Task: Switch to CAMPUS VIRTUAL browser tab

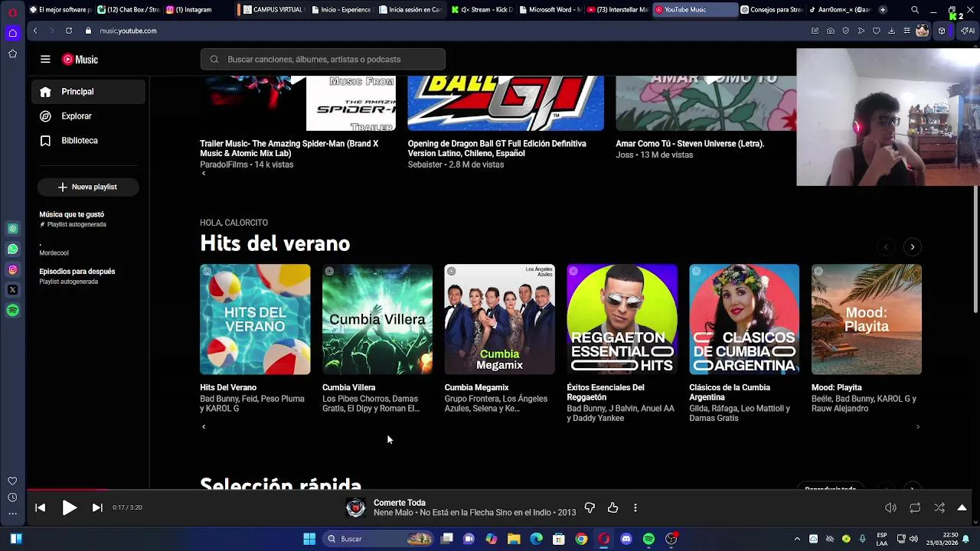Action: (272, 10)
